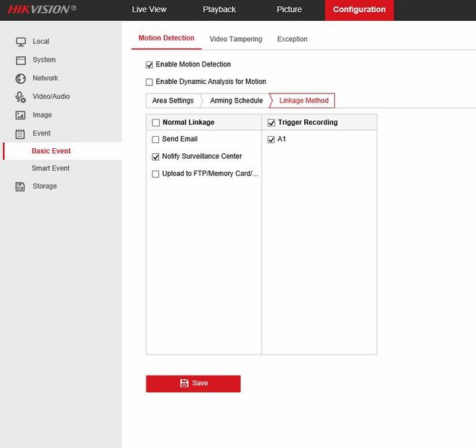Viewport: 476px width, 448px height.
Task: Uncheck the A1 channel box
Action: [271, 139]
